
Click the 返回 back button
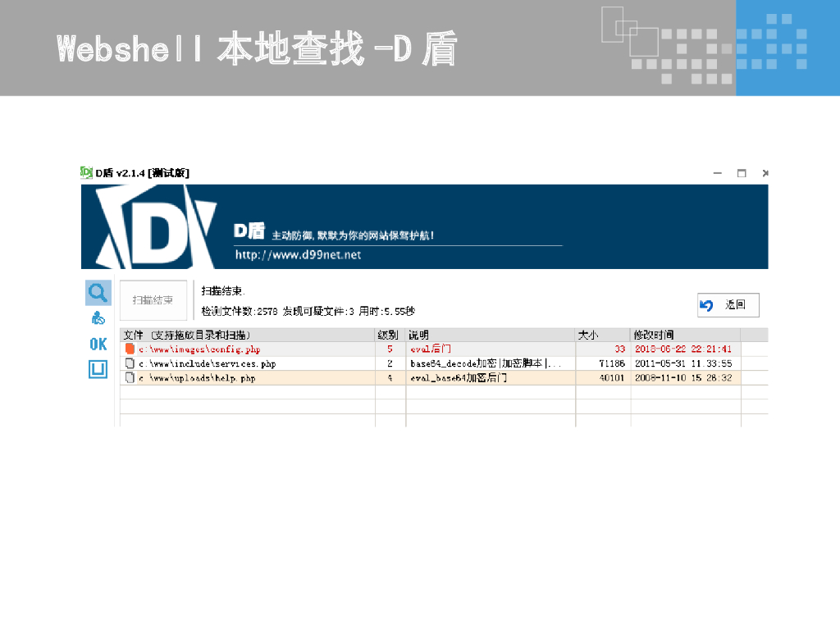(x=728, y=305)
